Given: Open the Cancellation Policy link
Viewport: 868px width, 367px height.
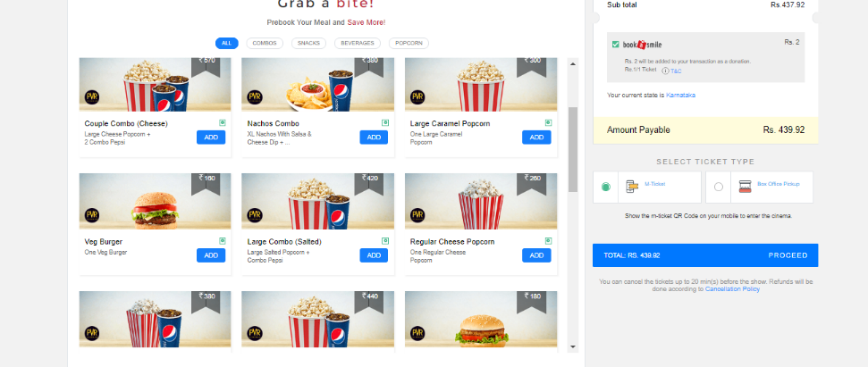Looking at the screenshot, I should coord(732,289).
